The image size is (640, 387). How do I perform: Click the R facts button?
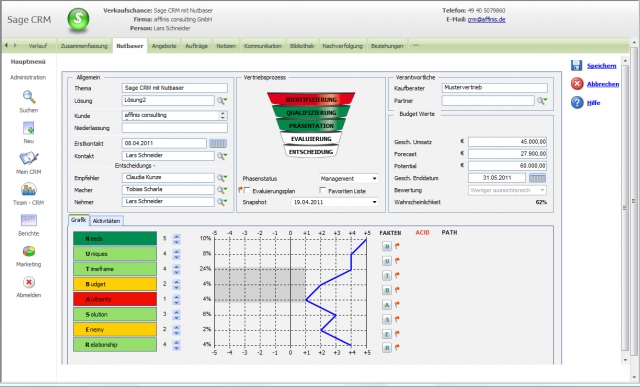coord(387,348)
